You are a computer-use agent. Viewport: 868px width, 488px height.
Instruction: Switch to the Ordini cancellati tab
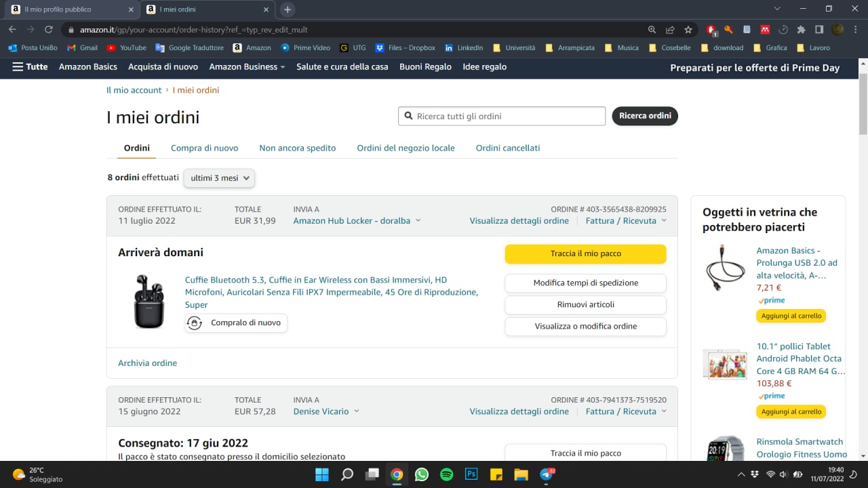click(507, 148)
